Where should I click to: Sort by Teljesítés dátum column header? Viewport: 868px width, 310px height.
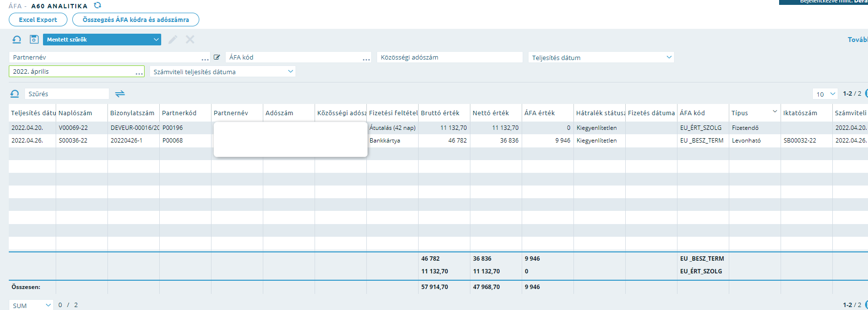point(33,113)
